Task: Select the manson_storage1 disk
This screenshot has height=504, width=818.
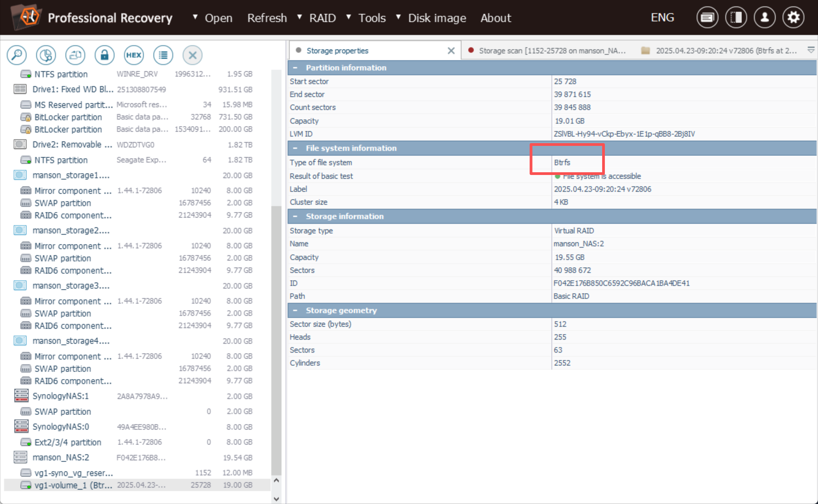Action: [137, 175]
